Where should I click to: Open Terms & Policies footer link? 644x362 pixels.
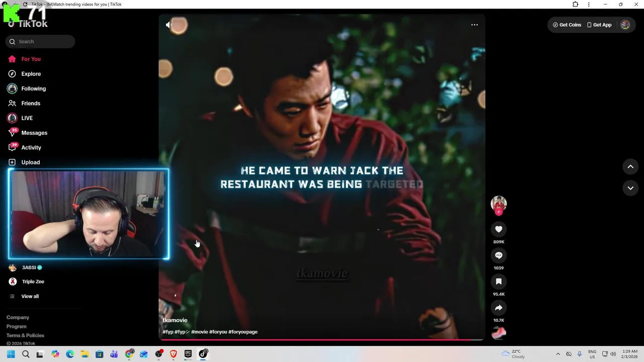(x=25, y=335)
